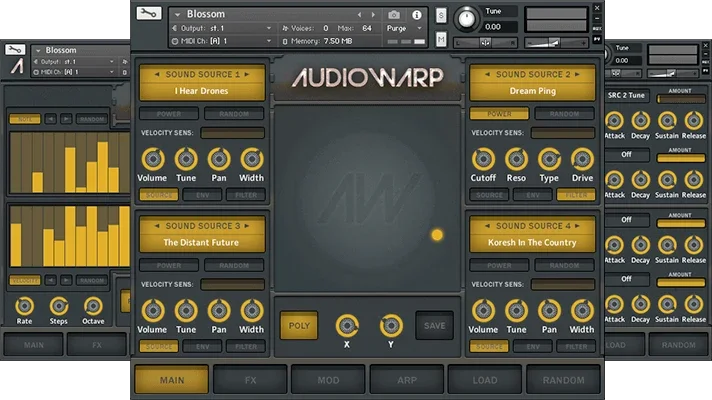
Task: Enable SOURCE view on Sound Source 2
Action: [489, 195]
